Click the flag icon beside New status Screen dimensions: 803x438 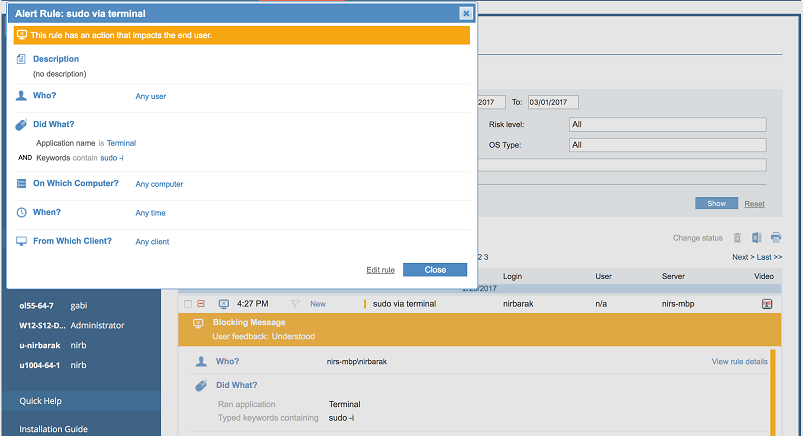click(295, 304)
